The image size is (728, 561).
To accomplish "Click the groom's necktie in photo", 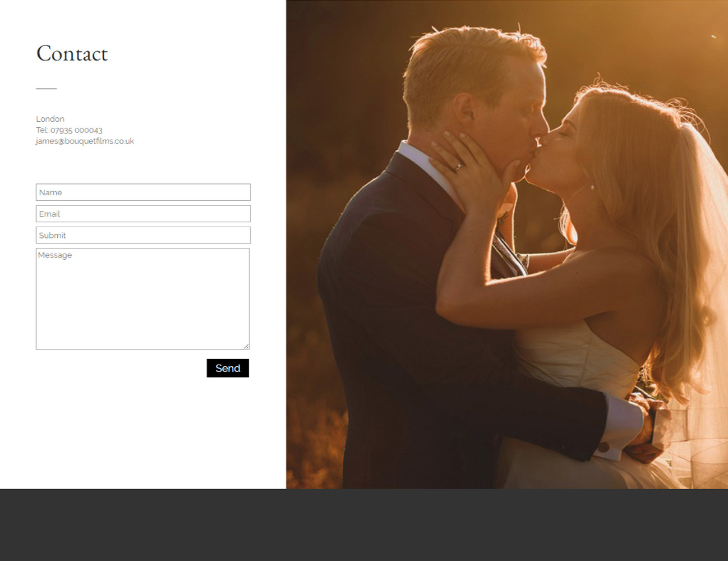I will coord(508,254).
